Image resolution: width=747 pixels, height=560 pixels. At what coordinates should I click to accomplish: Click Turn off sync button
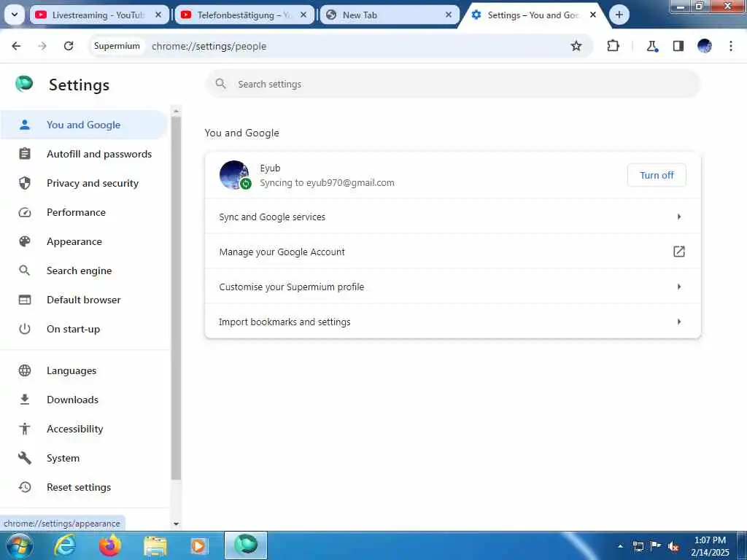(657, 175)
